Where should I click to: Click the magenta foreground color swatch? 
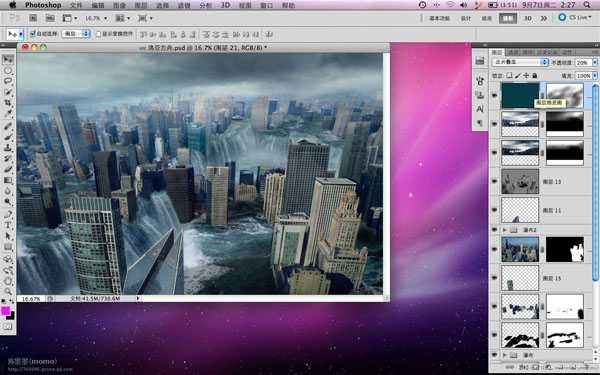pos(5,311)
